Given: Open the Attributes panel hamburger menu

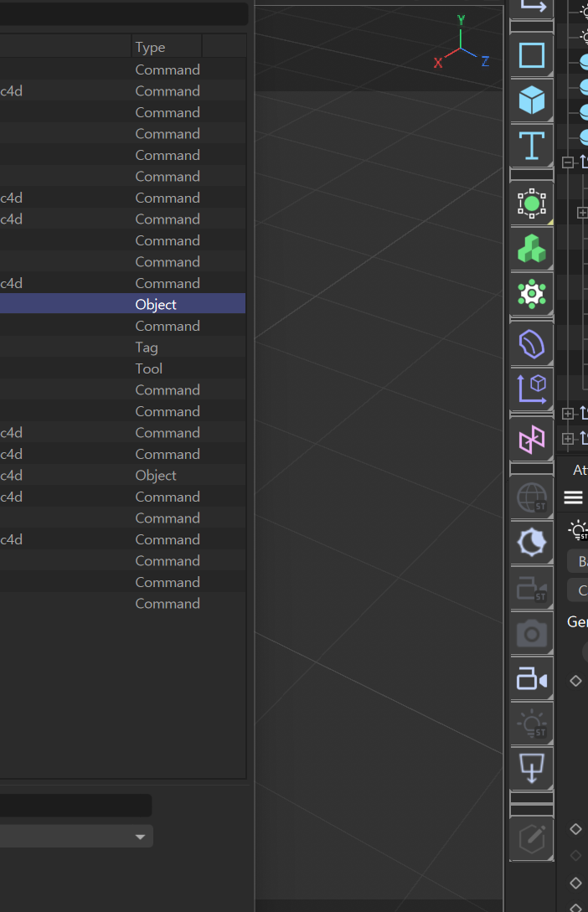Looking at the screenshot, I should point(573,497).
